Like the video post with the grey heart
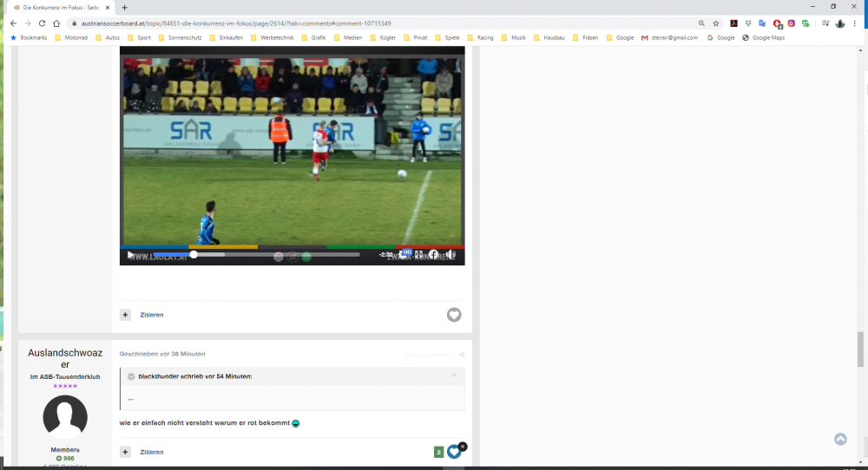This screenshot has height=470, width=868. point(454,315)
